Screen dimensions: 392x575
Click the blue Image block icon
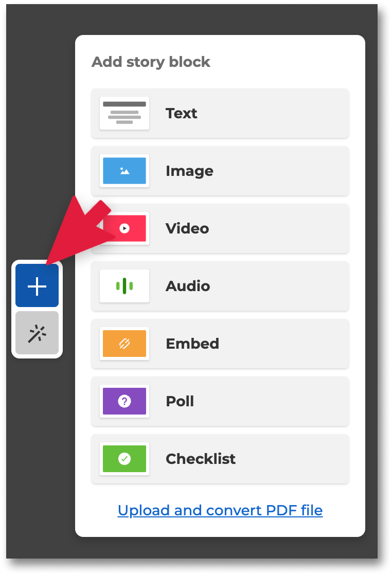click(x=124, y=171)
